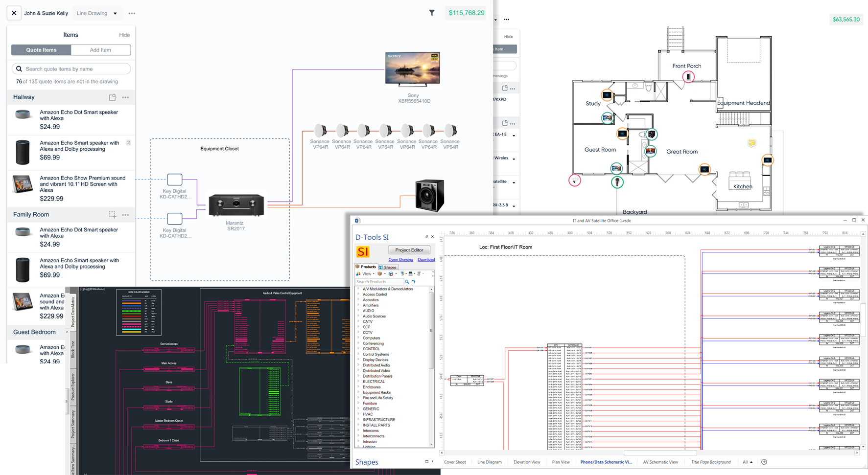Hide the Items panel
This screenshot has height=475, width=868.
click(124, 35)
